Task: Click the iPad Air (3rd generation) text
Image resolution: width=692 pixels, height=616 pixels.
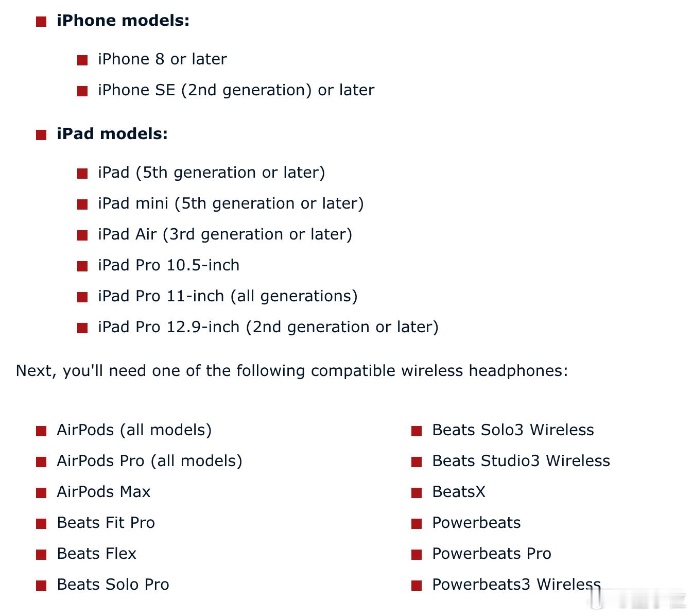Action: click(226, 234)
